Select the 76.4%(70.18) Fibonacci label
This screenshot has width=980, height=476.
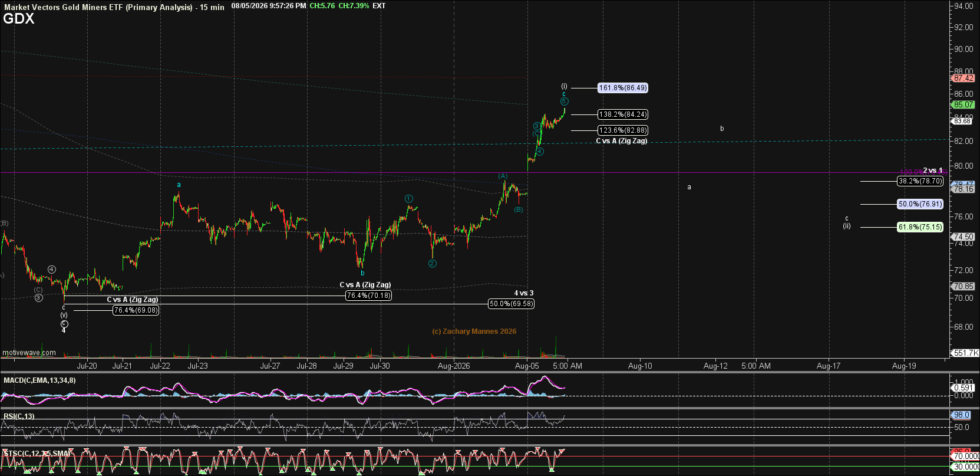tap(368, 296)
